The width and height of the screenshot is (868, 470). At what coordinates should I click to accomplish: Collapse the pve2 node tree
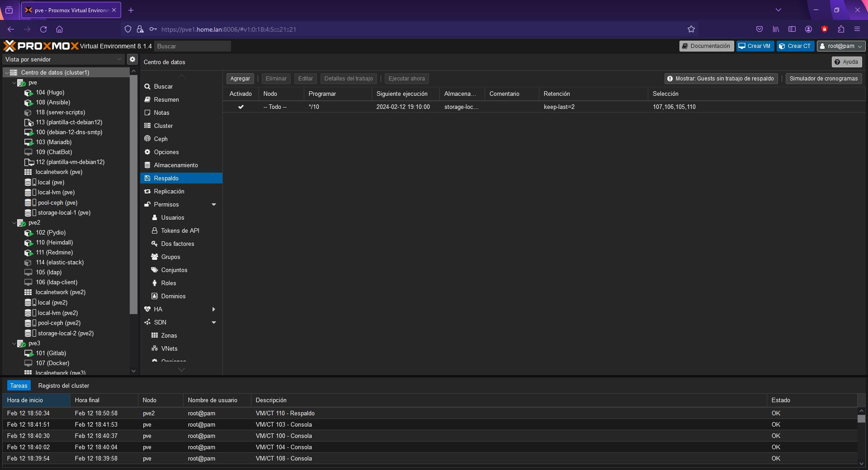pyautogui.click(x=14, y=223)
